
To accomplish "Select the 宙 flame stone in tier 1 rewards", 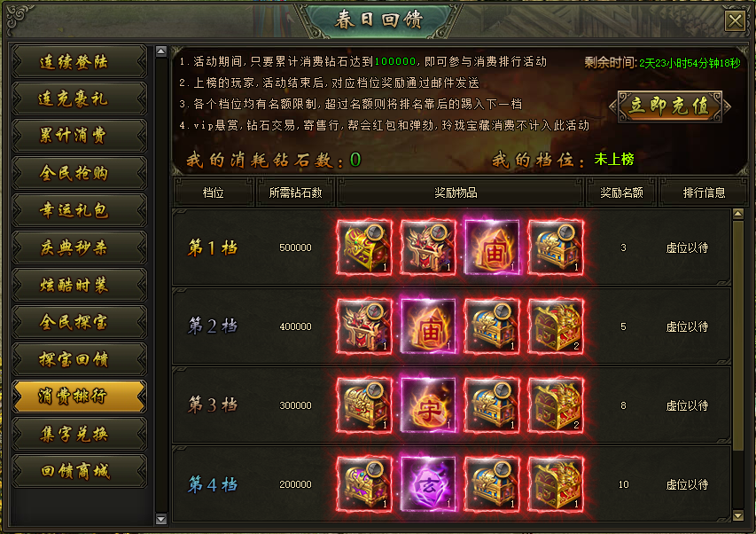I will [492, 247].
